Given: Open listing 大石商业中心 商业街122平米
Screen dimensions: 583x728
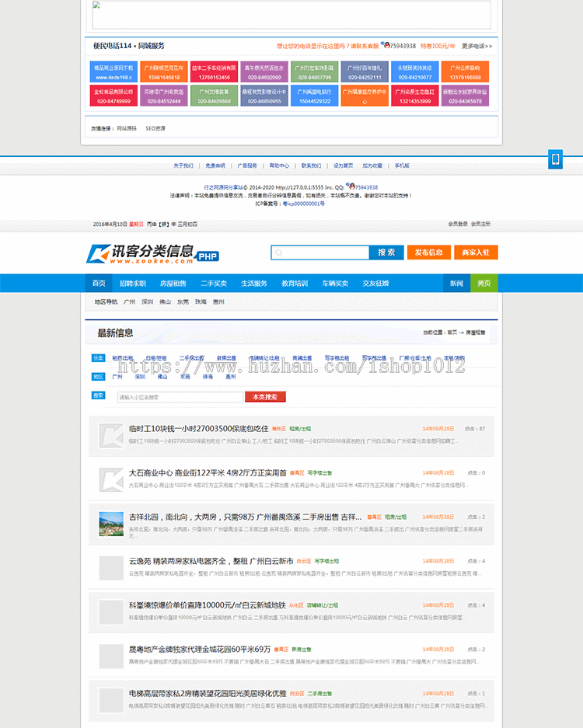Looking at the screenshot, I should pyautogui.click(x=208, y=472).
